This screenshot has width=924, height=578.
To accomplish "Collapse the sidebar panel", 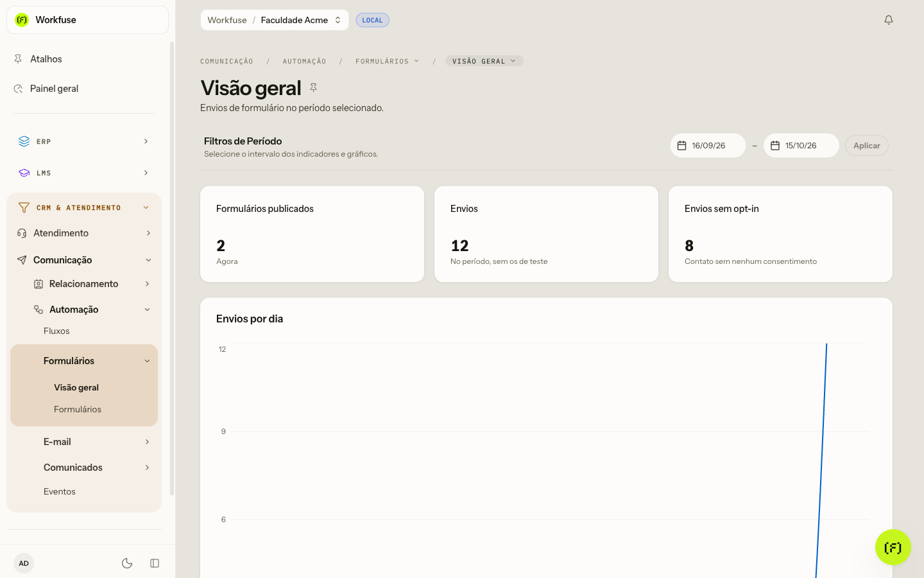I will [155, 563].
